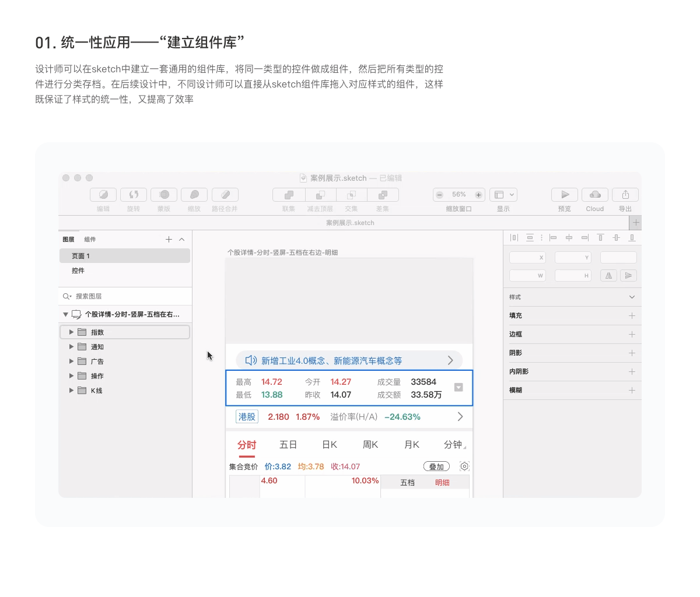Screen dimensions: 700x597
Task: Select the 日K chart tab
Action: pyautogui.click(x=329, y=444)
